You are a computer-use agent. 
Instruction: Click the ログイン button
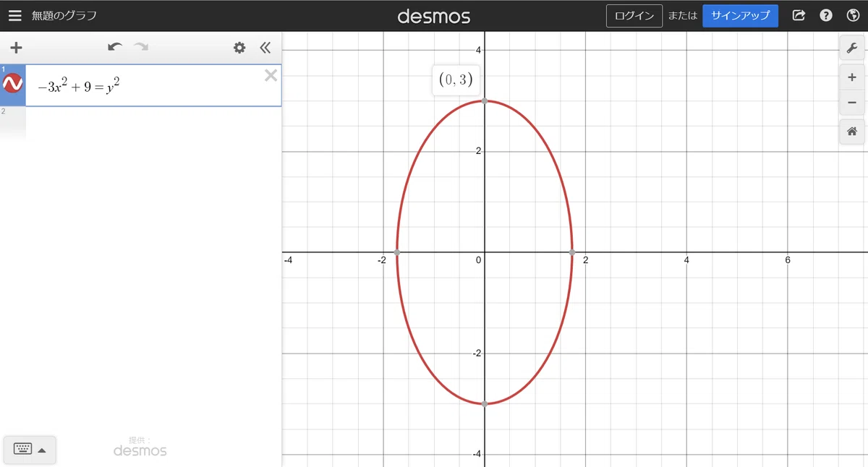click(634, 15)
